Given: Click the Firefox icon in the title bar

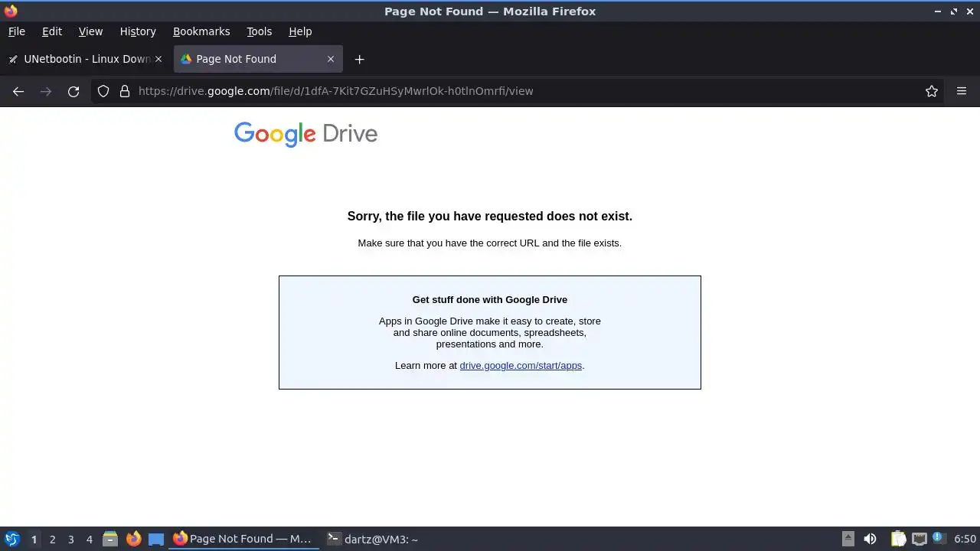Looking at the screenshot, I should (11, 11).
